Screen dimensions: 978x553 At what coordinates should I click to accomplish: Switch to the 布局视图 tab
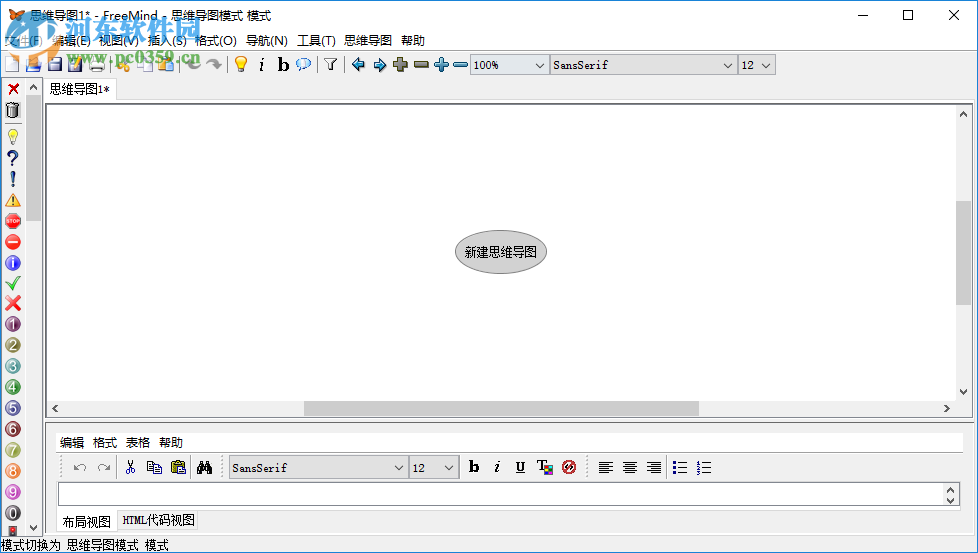(87, 521)
